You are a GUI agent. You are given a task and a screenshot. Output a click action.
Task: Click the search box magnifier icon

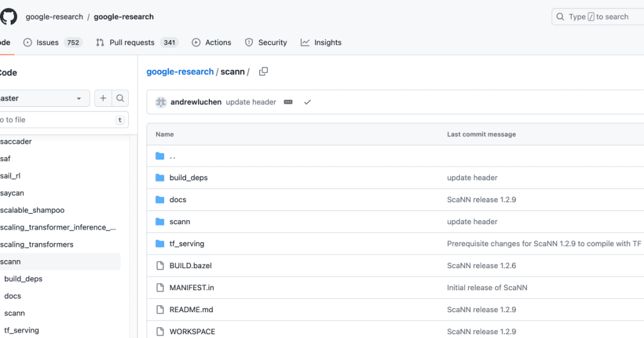point(560,17)
